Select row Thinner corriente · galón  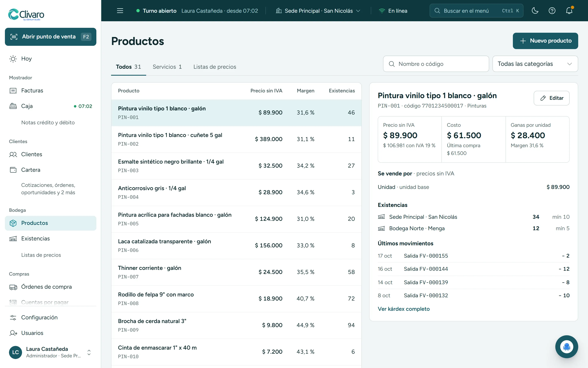click(x=236, y=272)
